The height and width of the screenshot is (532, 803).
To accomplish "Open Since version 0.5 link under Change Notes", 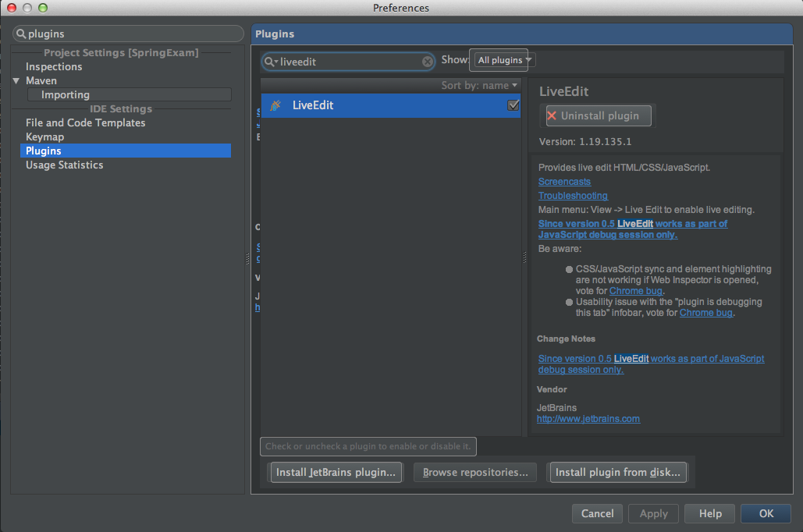I will 652,364.
